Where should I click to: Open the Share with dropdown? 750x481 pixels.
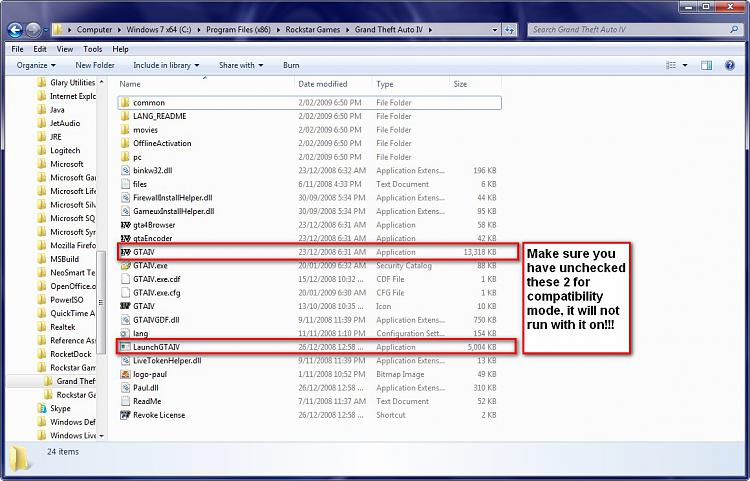pos(241,65)
